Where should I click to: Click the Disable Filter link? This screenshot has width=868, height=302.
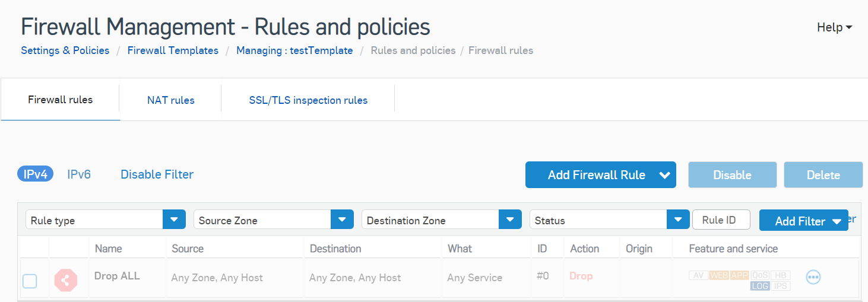tap(157, 174)
